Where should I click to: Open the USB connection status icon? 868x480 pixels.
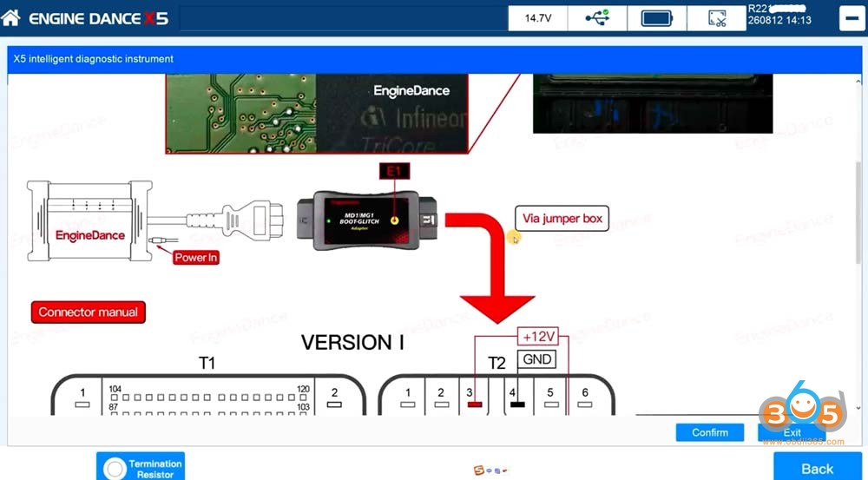pyautogui.click(x=597, y=18)
